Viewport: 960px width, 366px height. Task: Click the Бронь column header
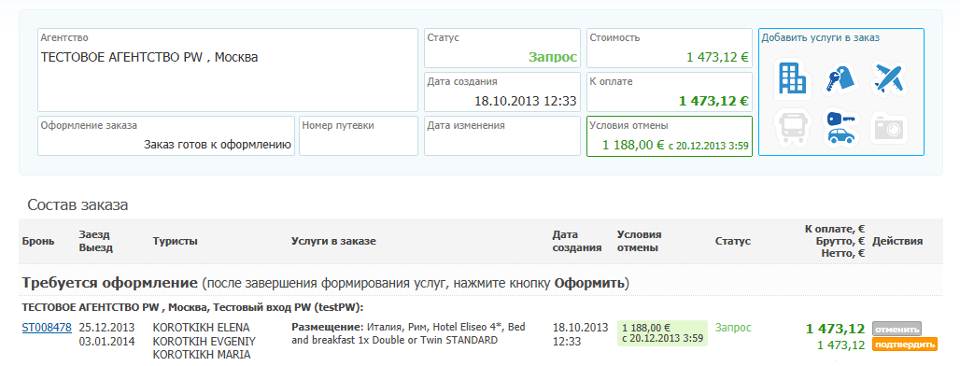tap(38, 241)
